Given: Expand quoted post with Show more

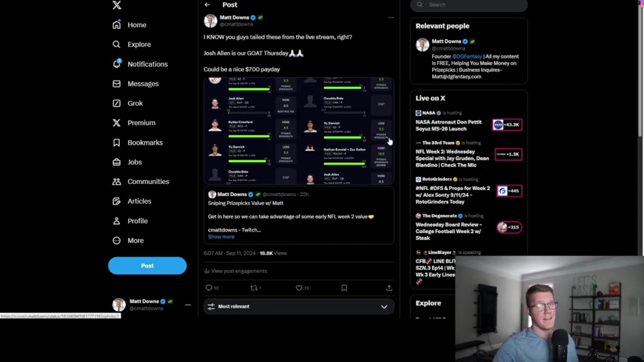Looking at the screenshot, I should tap(221, 237).
